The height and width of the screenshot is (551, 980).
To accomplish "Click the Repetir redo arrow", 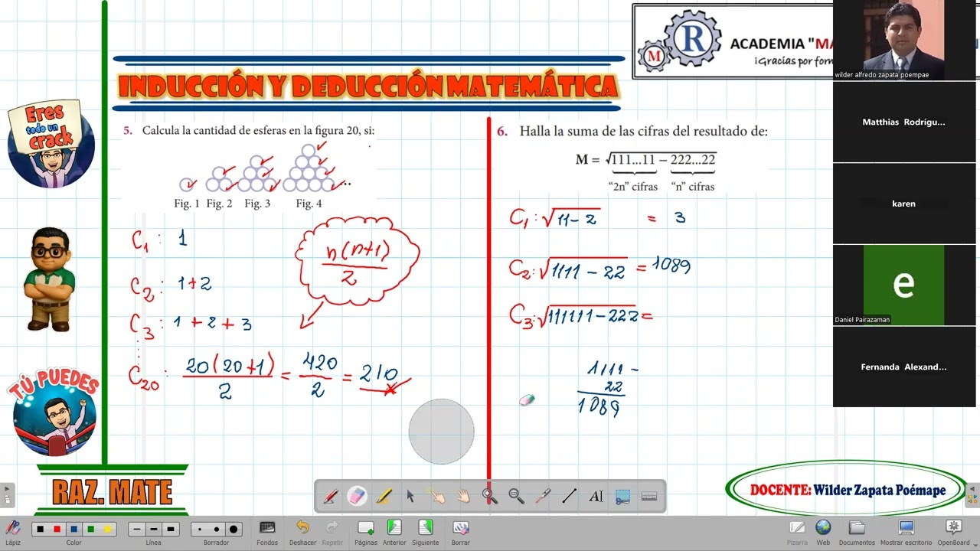I will pos(332,532).
